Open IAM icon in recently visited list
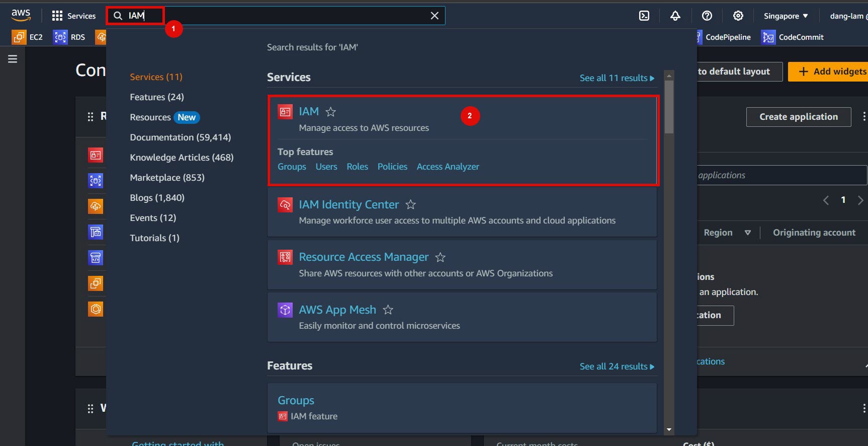The width and height of the screenshot is (868, 446). 96,155
